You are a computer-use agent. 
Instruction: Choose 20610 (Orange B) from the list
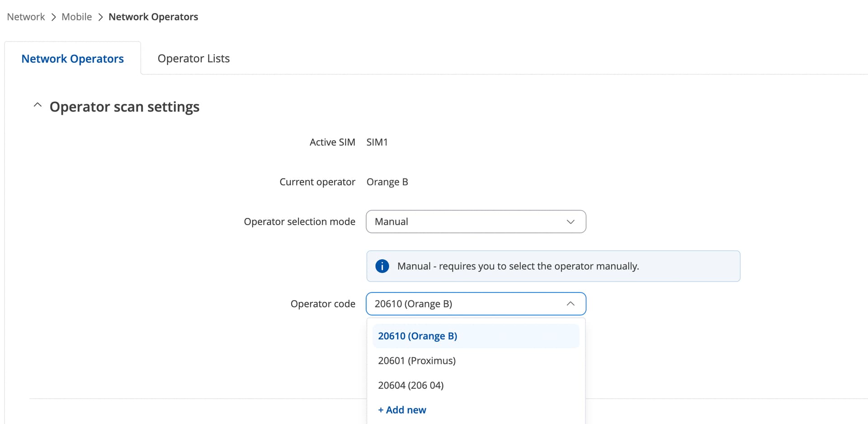[x=476, y=336]
